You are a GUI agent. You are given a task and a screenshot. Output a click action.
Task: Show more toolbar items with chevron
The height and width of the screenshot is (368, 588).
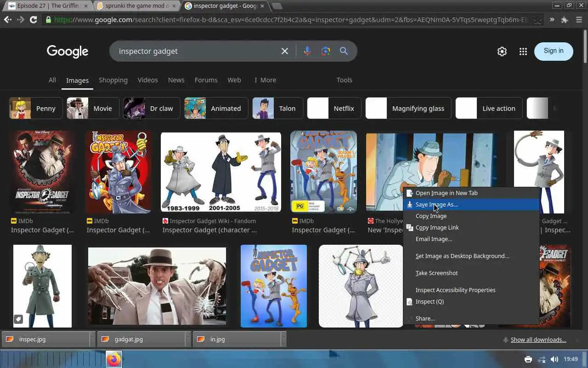[552, 20]
